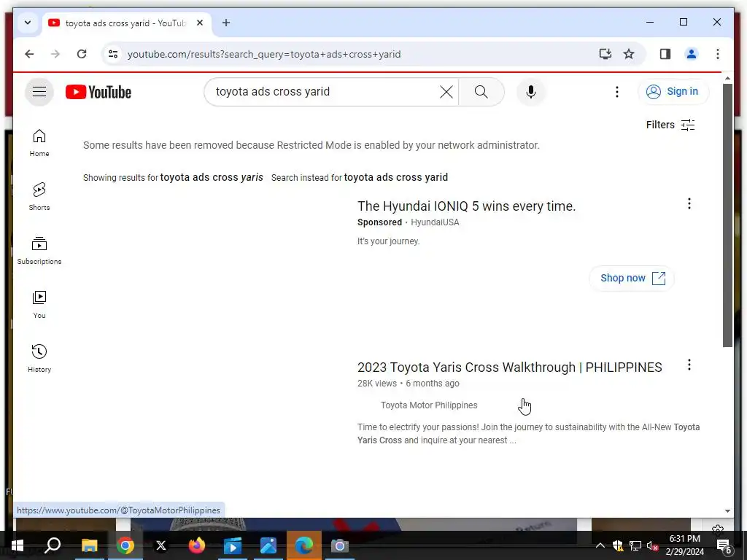This screenshot has width=747, height=560.
Task: Open Windows taskbar search
Action: 53,545
